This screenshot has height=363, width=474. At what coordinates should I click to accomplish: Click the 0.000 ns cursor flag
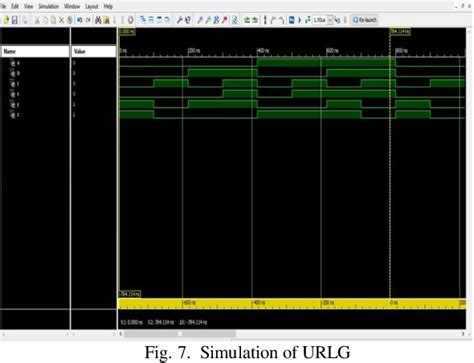pos(127,31)
